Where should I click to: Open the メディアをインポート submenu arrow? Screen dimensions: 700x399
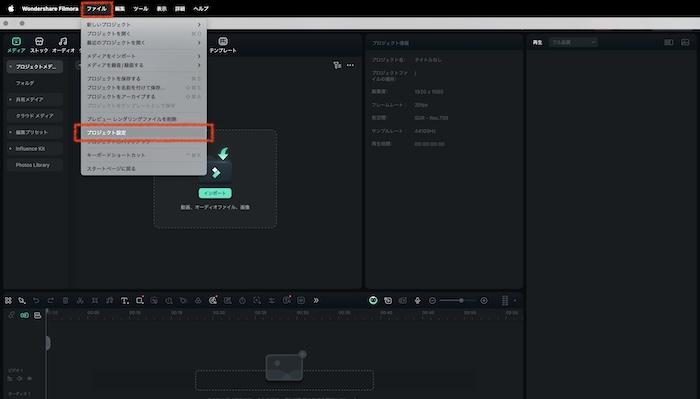199,56
